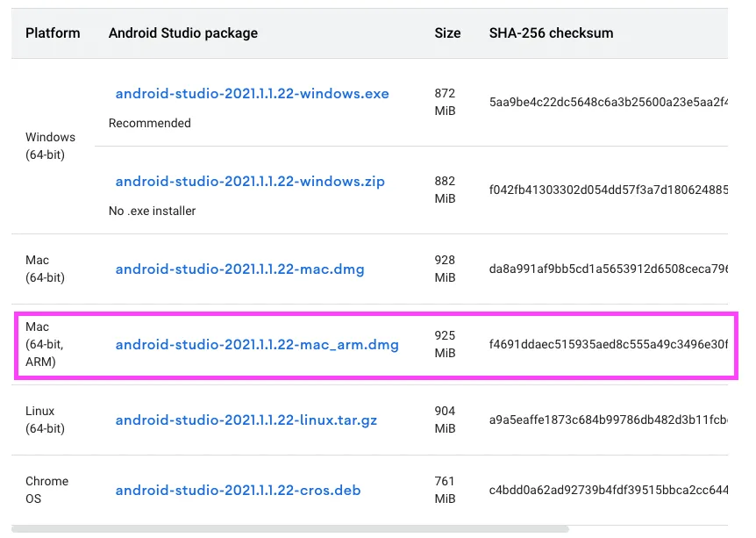The height and width of the screenshot is (538, 756).
Task: Select the Windows exe checksum starting 5aa9be4c
Action: point(609,103)
